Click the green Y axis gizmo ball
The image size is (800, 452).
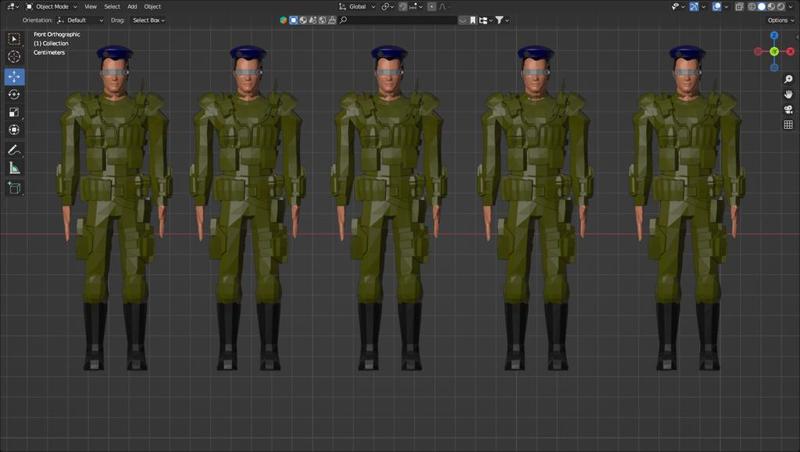[774, 52]
